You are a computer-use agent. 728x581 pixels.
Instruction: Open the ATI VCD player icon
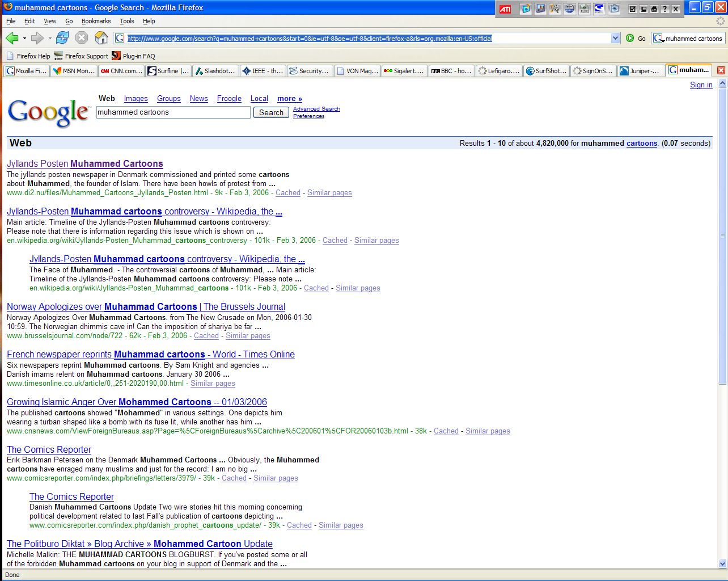click(570, 9)
